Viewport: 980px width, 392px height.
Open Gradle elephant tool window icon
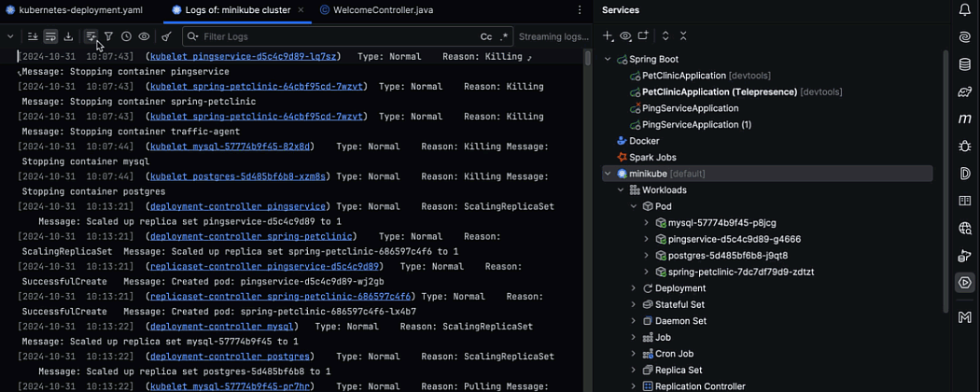click(964, 91)
